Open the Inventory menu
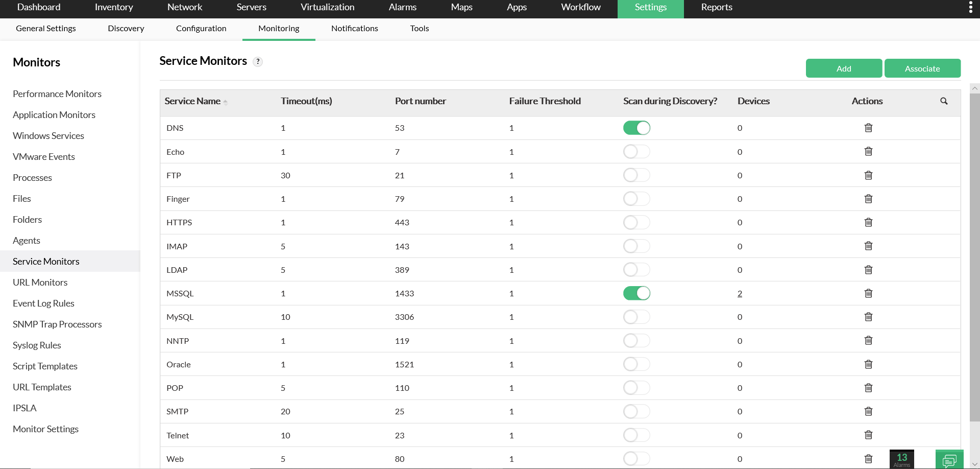Image resolution: width=980 pixels, height=469 pixels. click(x=113, y=7)
